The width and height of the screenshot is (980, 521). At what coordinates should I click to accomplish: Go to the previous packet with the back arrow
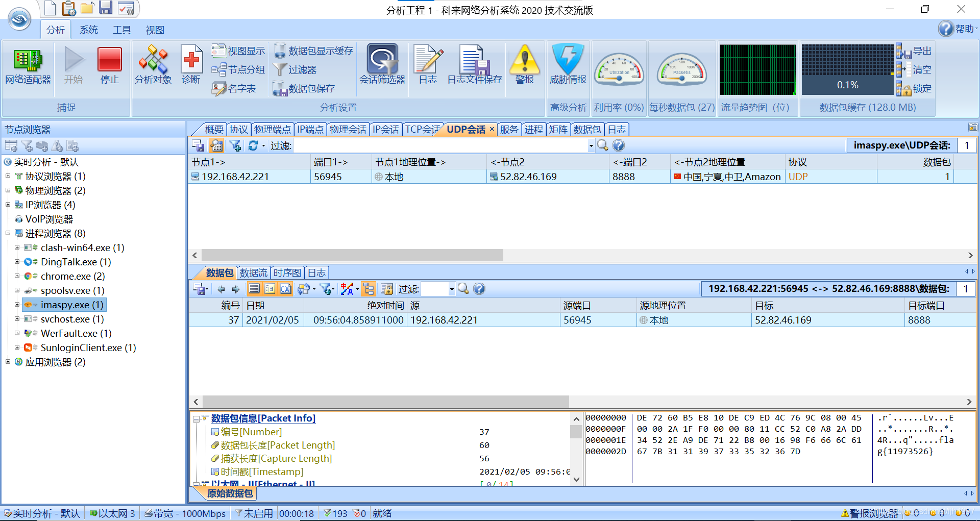coord(221,289)
